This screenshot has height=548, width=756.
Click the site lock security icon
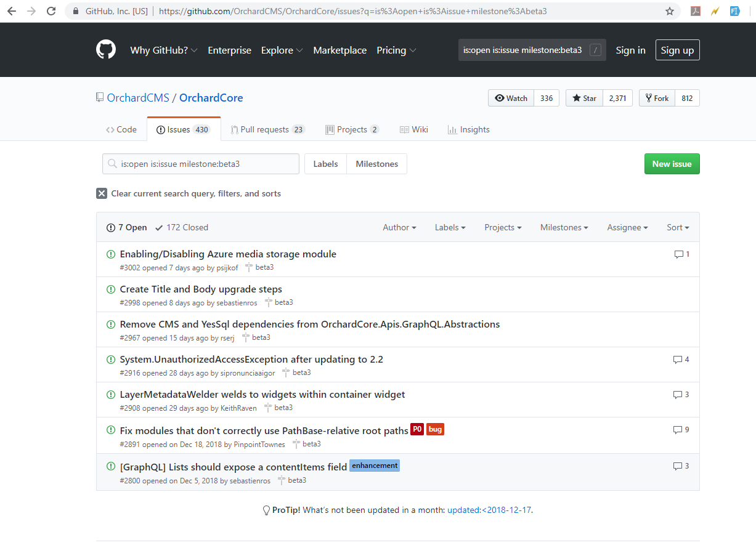click(76, 11)
